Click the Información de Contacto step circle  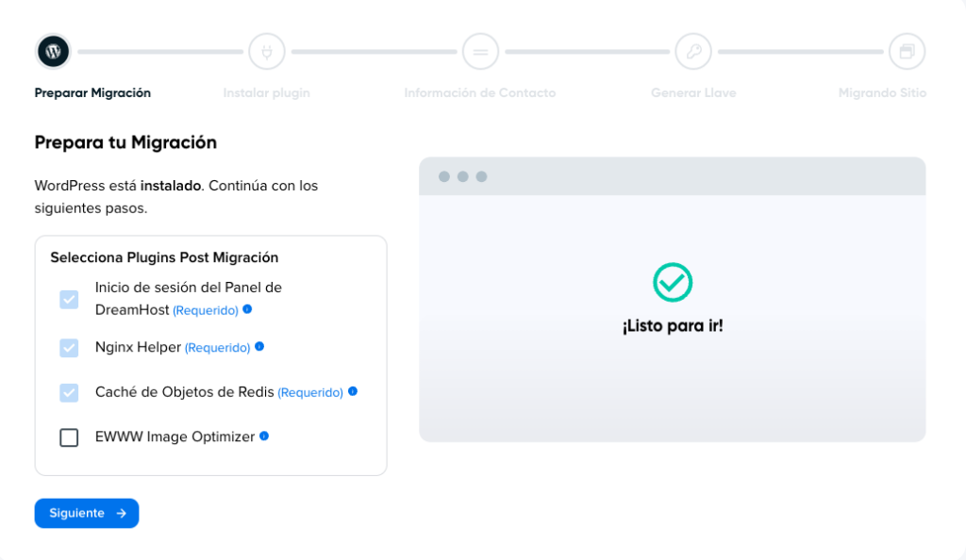(480, 52)
